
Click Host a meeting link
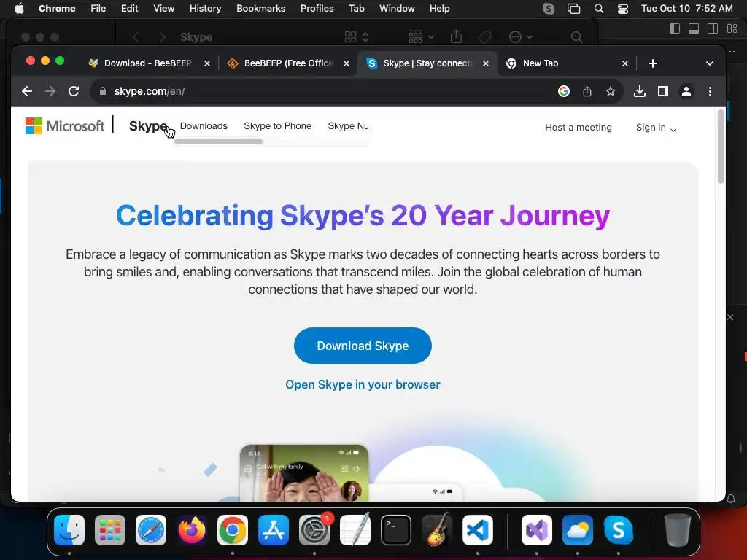tap(578, 127)
